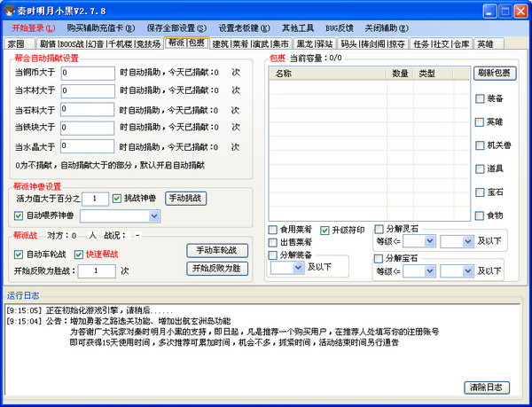Click the BUG反馈 menu item

tap(340, 28)
